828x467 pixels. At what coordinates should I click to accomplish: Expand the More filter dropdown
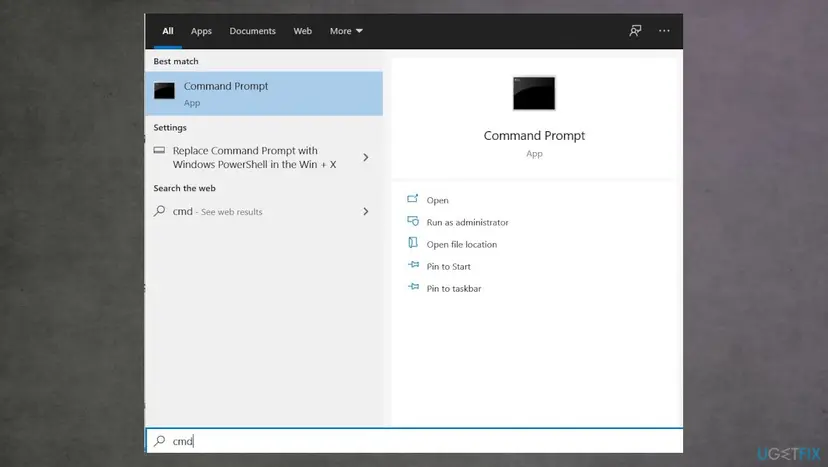point(346,31)
